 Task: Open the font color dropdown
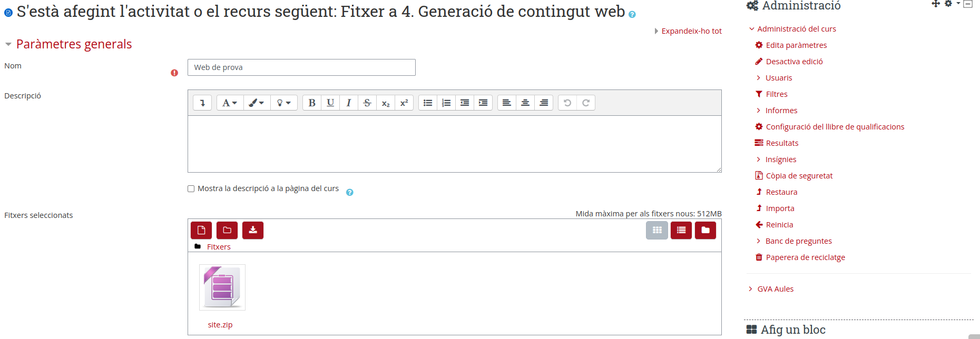[x=257, y=103]
